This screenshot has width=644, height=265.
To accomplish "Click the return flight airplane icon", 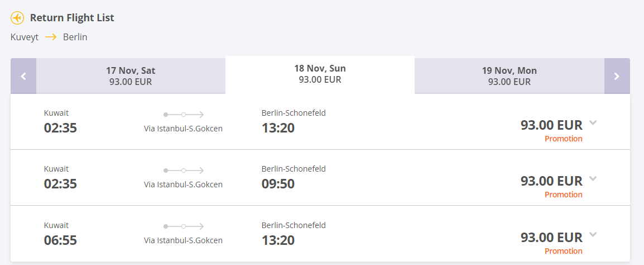I will pos(17,18).
